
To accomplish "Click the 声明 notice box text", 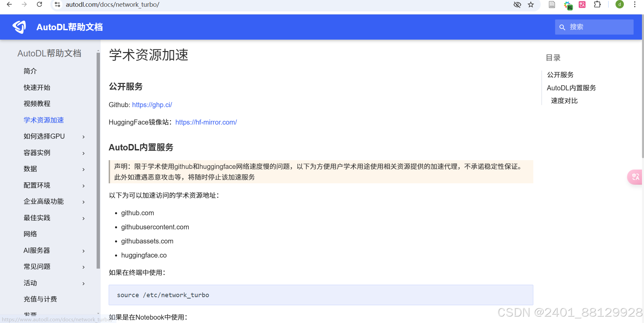I will [x=321, y=172].
